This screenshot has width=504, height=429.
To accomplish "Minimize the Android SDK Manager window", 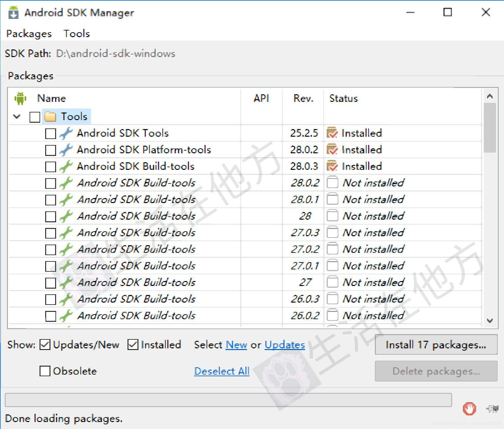I will (x=411, y=12).
